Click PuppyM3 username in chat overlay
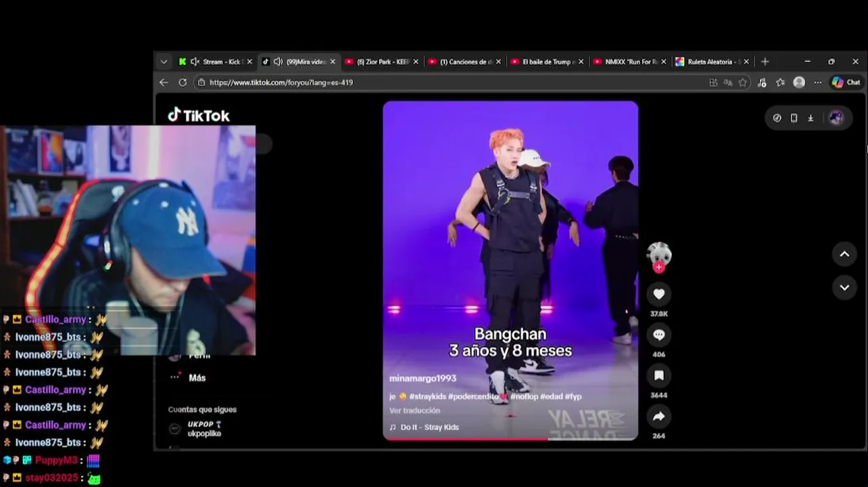868x487 pixels. pos(56,461)
